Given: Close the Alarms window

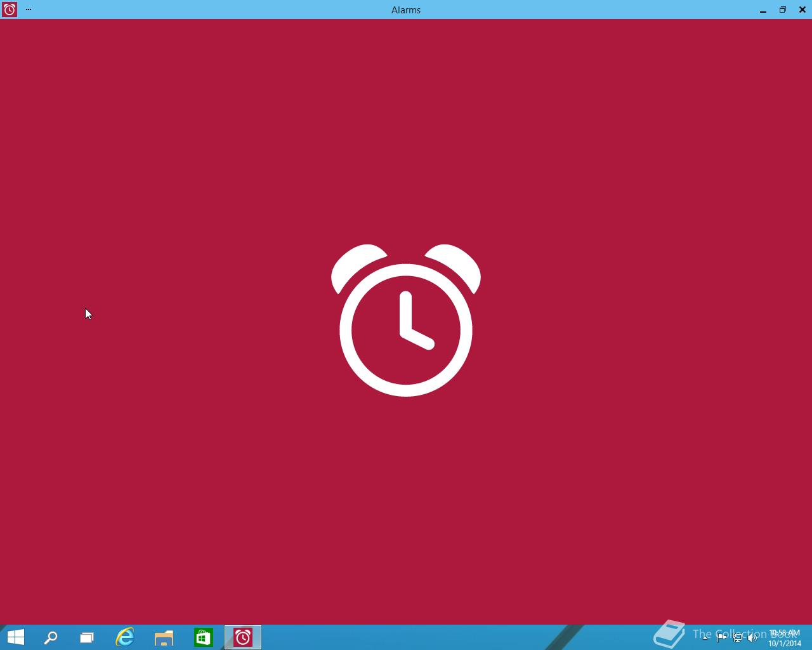Looking at the screenshot, I should coord(802,10).
